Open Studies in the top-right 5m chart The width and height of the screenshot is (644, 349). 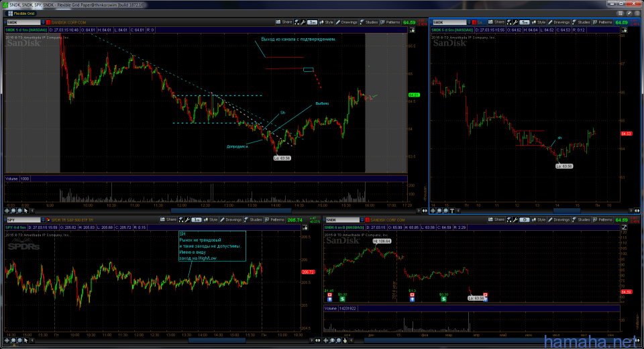[x=581, y=22]
